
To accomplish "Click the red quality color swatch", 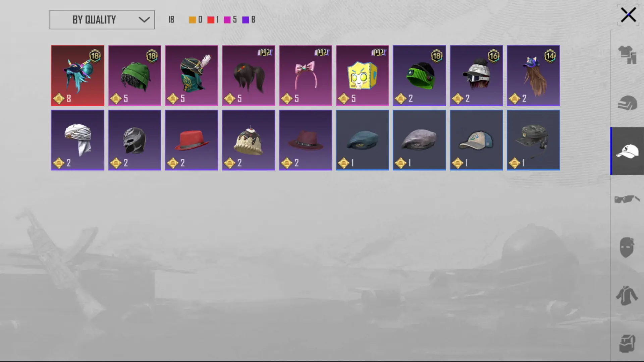I will click(x=211, y=20).
